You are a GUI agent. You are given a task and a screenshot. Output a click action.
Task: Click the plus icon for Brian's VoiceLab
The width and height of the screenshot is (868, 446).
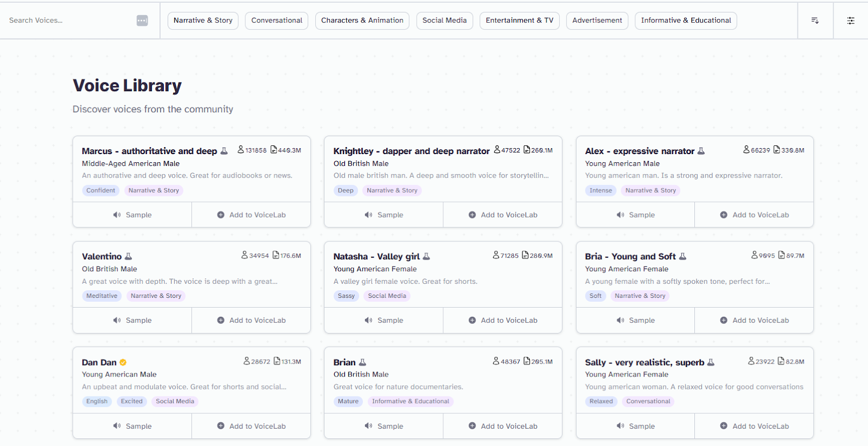click(x=472, y=426)
